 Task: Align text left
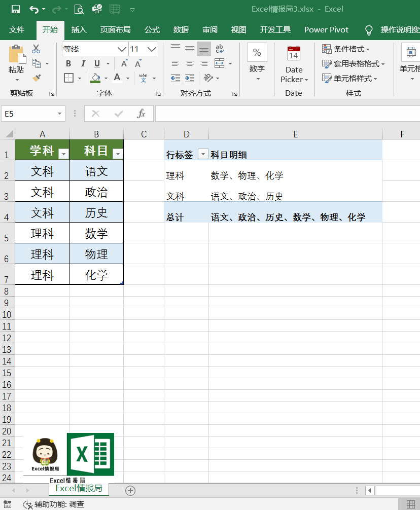(176, 63)
